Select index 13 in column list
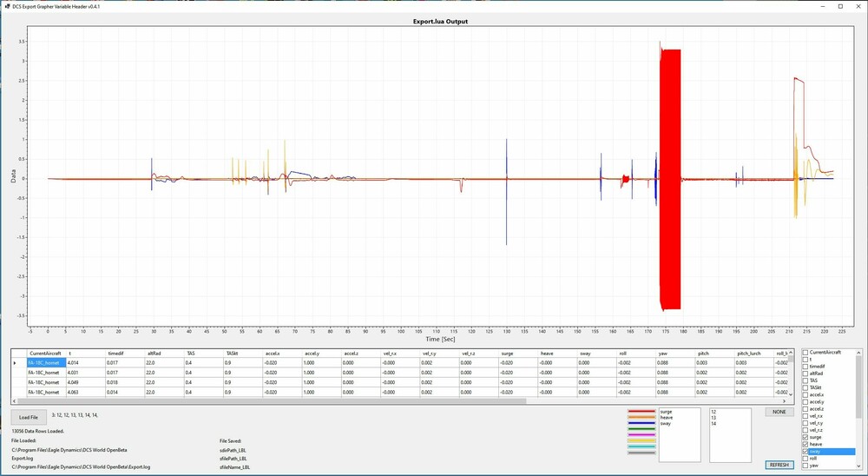Viewport: 868px width, 476px height. click(x=713, y=418)
